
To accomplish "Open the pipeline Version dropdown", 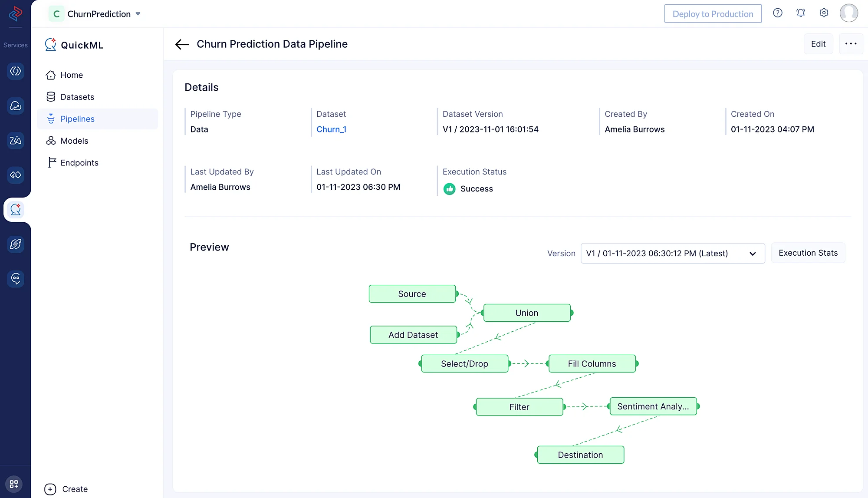I will (672, 254).
